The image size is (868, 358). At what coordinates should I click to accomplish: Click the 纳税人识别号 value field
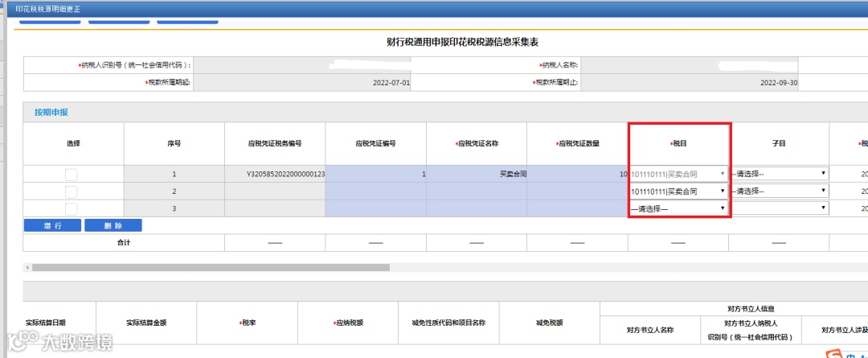click(x=301, y=65)
